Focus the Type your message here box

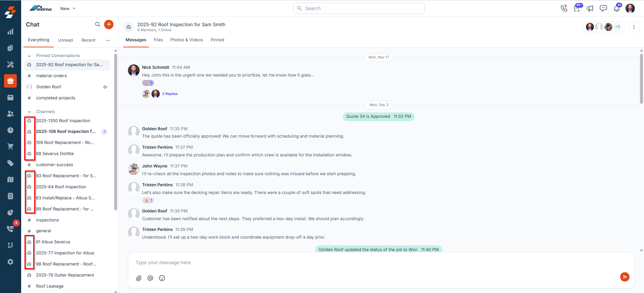[381, 262]
